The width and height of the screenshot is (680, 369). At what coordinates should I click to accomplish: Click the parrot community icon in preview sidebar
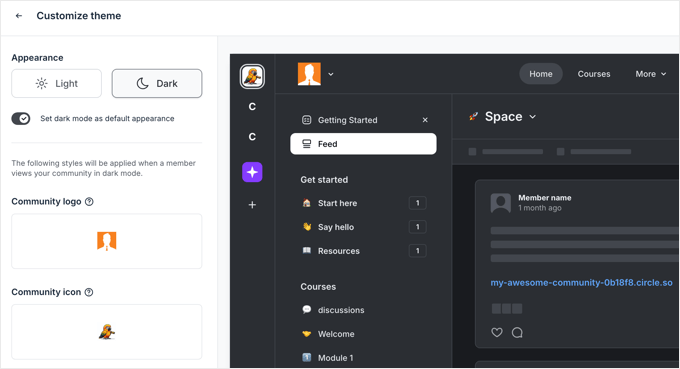coord(252,76)
